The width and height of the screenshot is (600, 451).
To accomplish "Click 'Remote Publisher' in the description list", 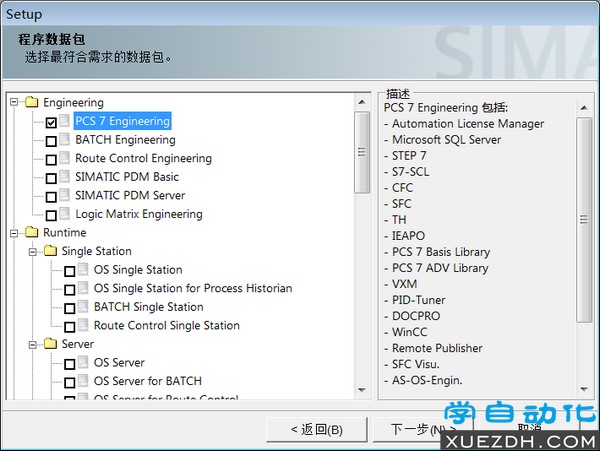I will coord(437,348).
